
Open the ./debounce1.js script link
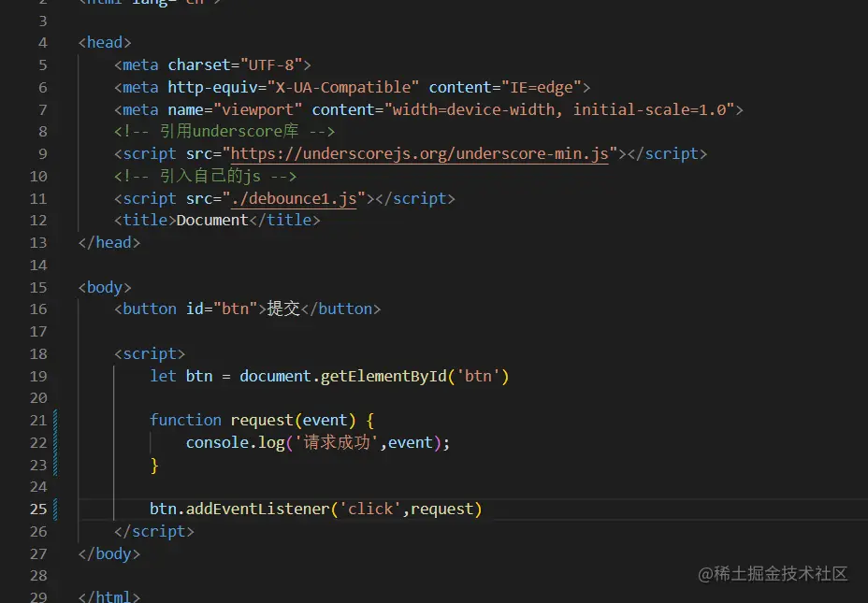click(294, 198)
